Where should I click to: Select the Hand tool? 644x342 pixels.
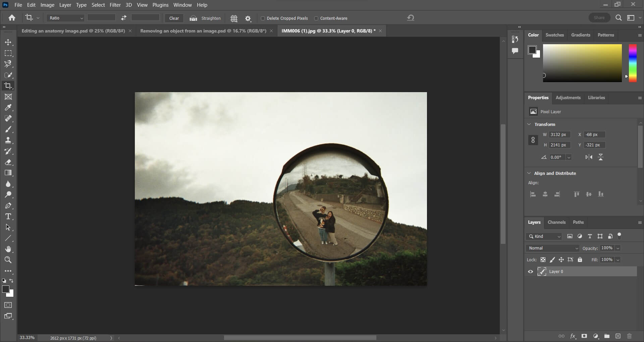pos(8,249)
